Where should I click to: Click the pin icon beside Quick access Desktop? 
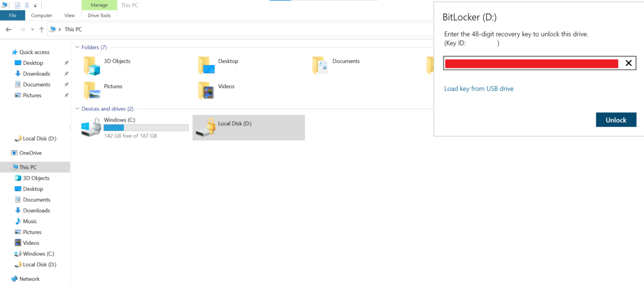(66, 63)
